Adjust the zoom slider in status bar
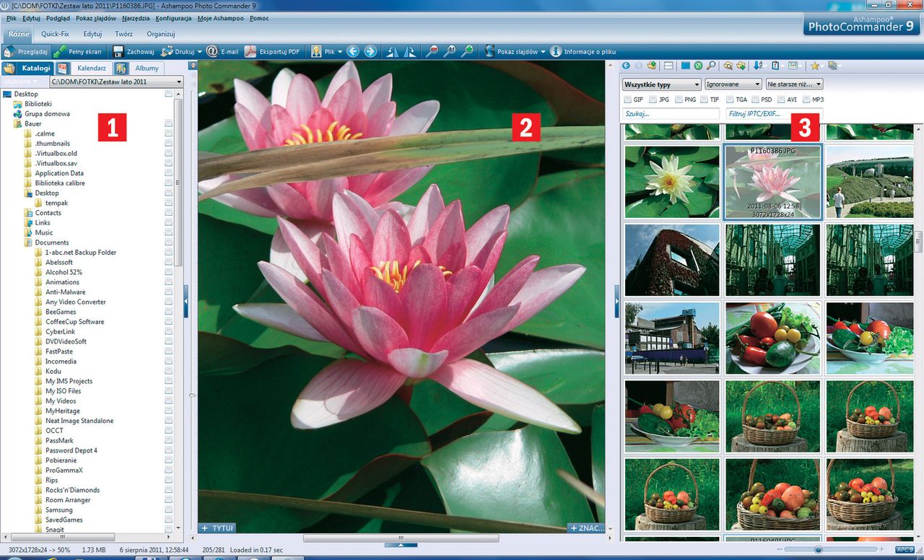 click(819, 550)
